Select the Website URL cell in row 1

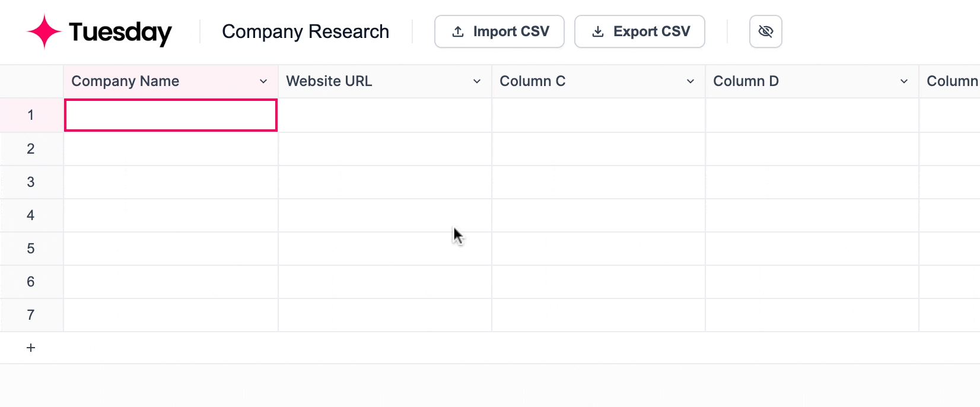tap(385, 115)
